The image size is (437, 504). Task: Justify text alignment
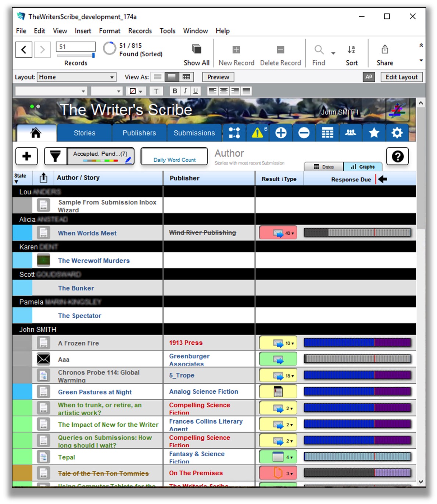point(247,91)
